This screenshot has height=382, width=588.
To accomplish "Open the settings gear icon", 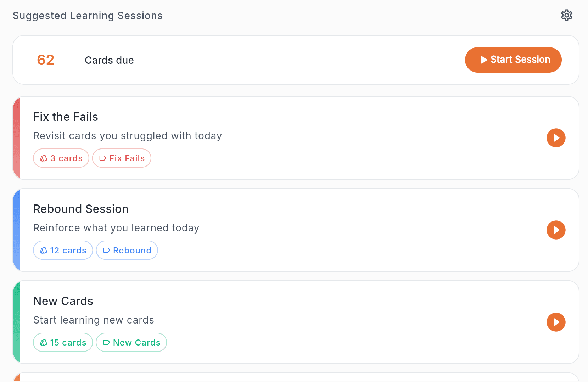I will (x=566, y=15).
